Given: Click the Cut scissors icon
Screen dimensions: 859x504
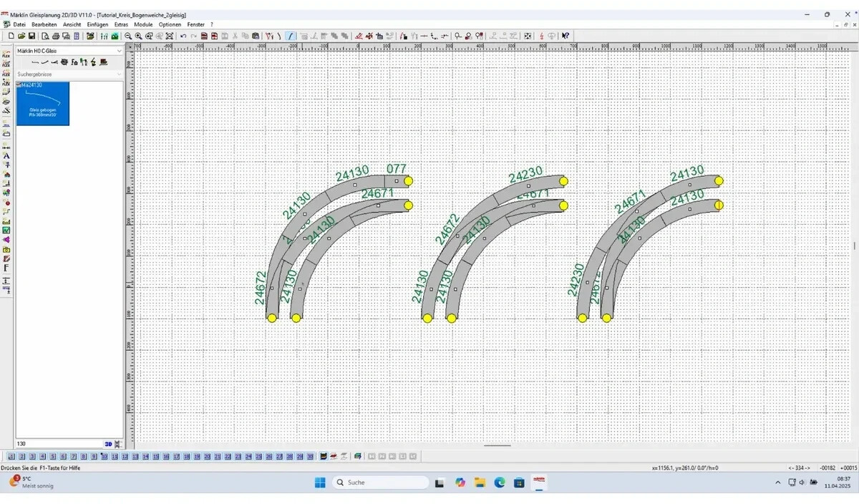Looking at the screenshot, I should 235,36.
